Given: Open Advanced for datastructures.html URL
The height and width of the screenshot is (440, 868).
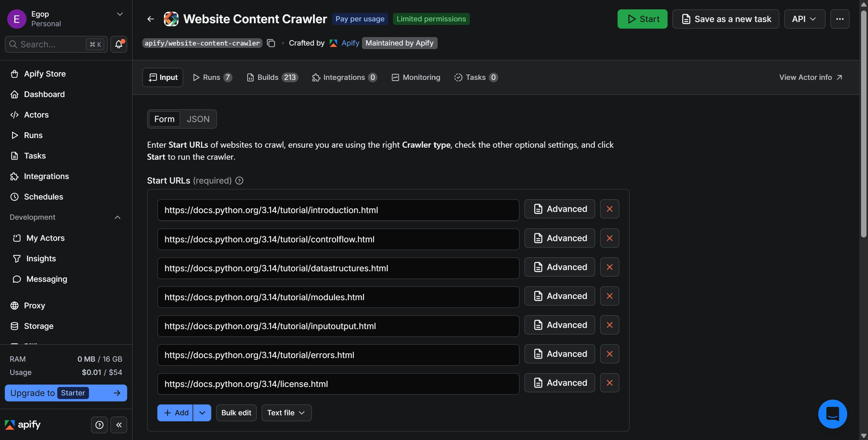Looking at the screenshot, I should click(559, 267).
